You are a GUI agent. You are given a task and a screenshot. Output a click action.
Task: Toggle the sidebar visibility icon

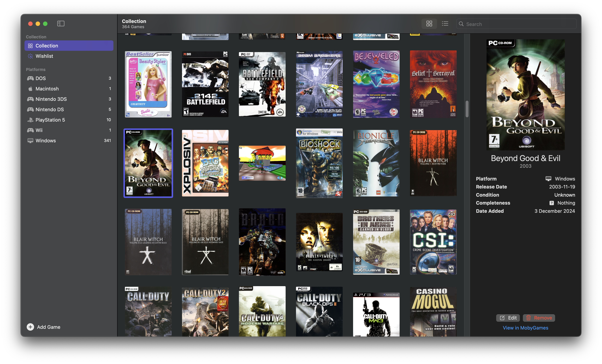pyautogui.click(x=61, y=24)
